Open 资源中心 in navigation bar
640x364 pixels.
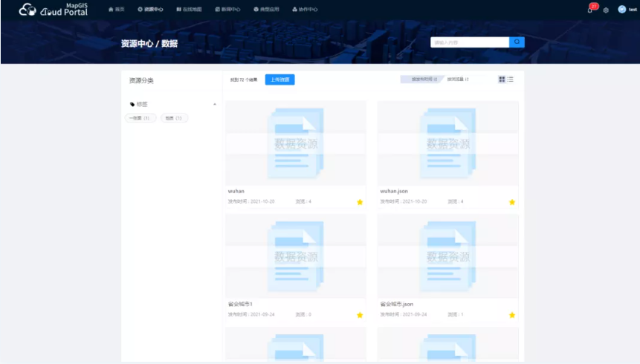[x=150, y=10]
